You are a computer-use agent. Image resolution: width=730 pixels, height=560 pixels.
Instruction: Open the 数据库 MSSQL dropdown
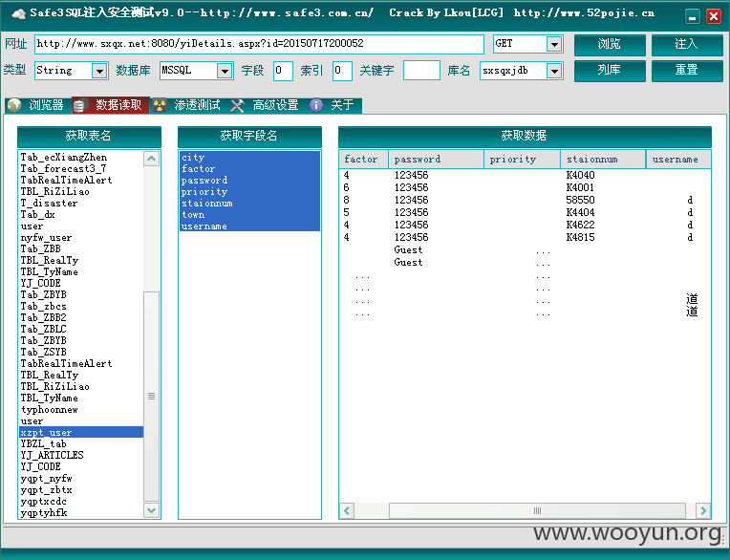point(225,71)
